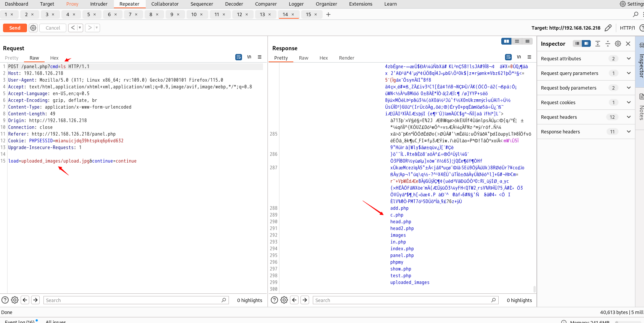Open response editor hamburger menu
644x323 pixels.
tap(529, 57)
